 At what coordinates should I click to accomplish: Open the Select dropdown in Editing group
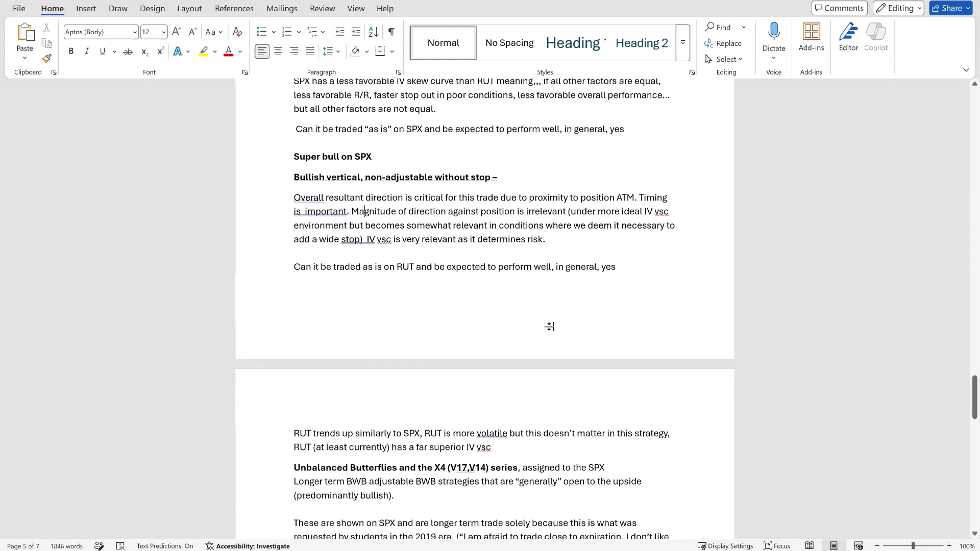(x=724, y=59)
